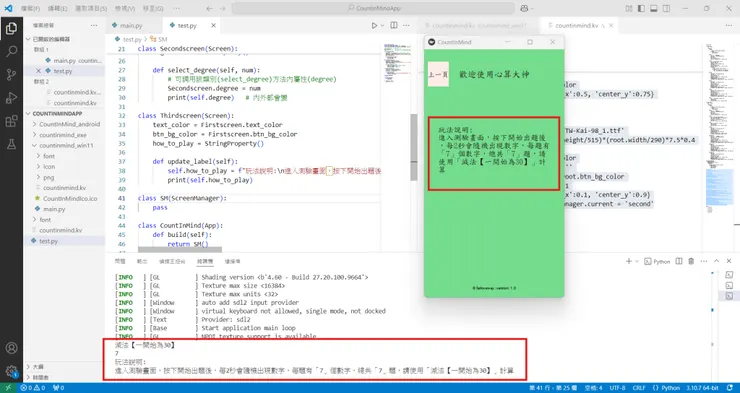
Task: Open the status bar notifications bell
Action: click(x=731, y=388)
